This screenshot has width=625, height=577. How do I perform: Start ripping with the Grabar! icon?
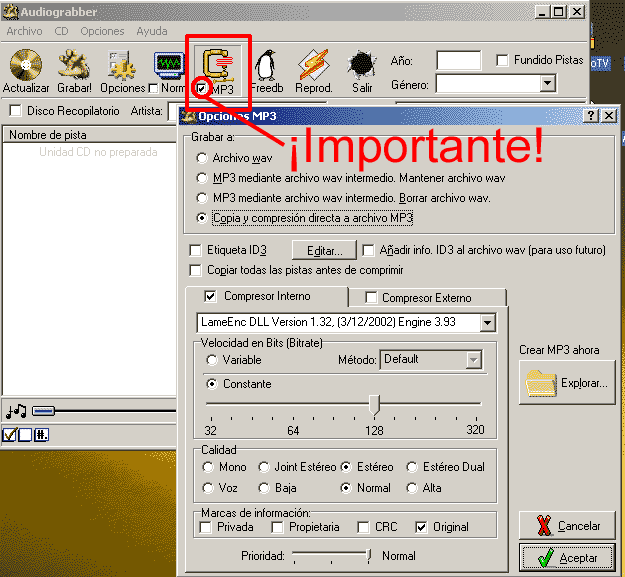point(74,65)
